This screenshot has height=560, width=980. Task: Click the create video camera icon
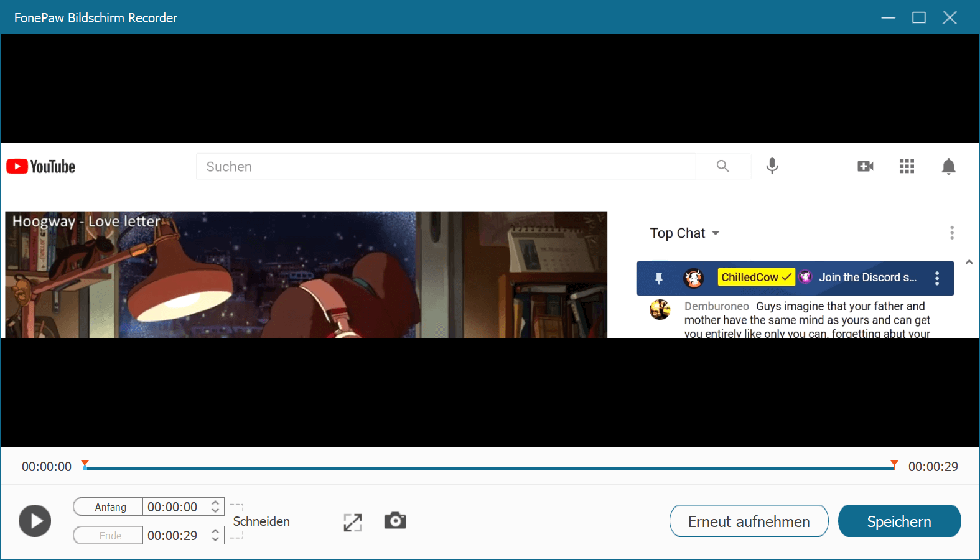click(x=866, y=166)
